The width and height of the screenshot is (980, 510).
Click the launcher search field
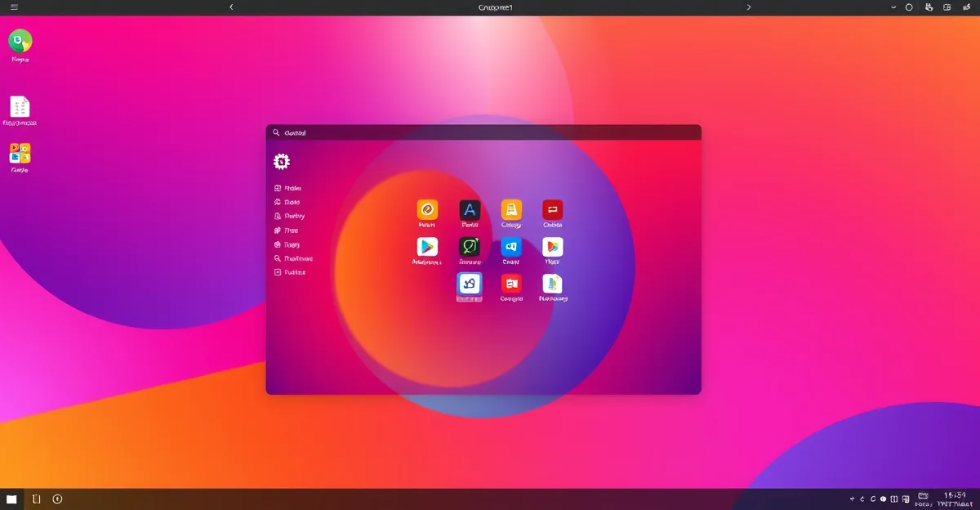[483, 132]
